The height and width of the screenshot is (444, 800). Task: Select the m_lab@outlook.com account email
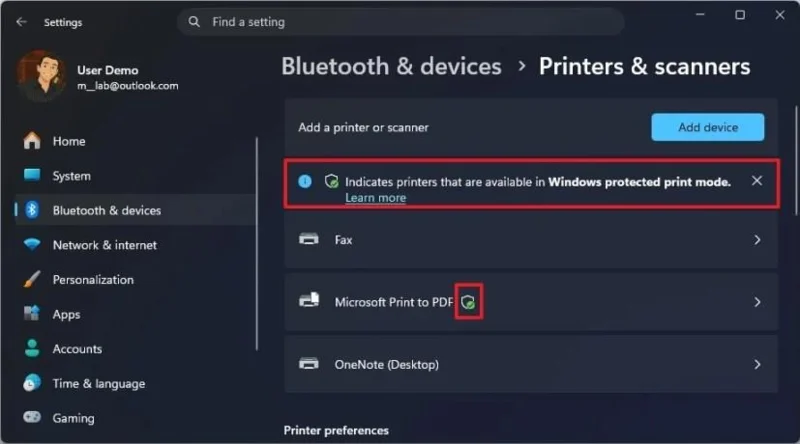(x=128, y=86)
